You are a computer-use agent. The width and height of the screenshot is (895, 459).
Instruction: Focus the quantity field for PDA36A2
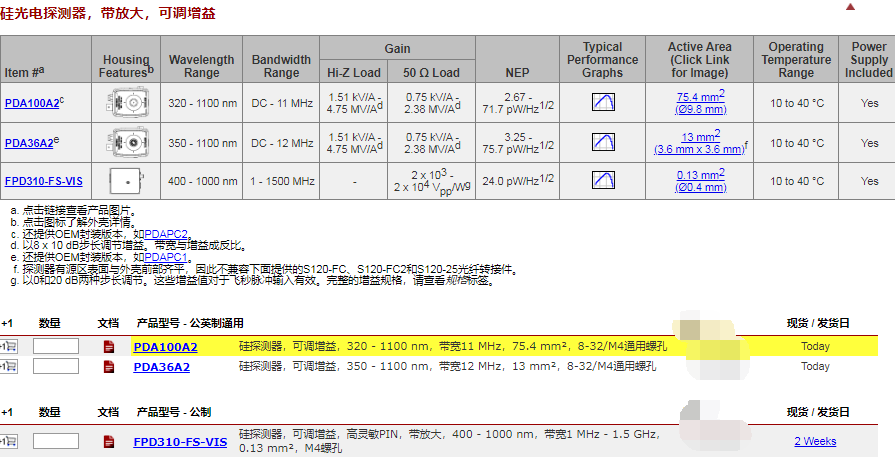pos(56,366)
